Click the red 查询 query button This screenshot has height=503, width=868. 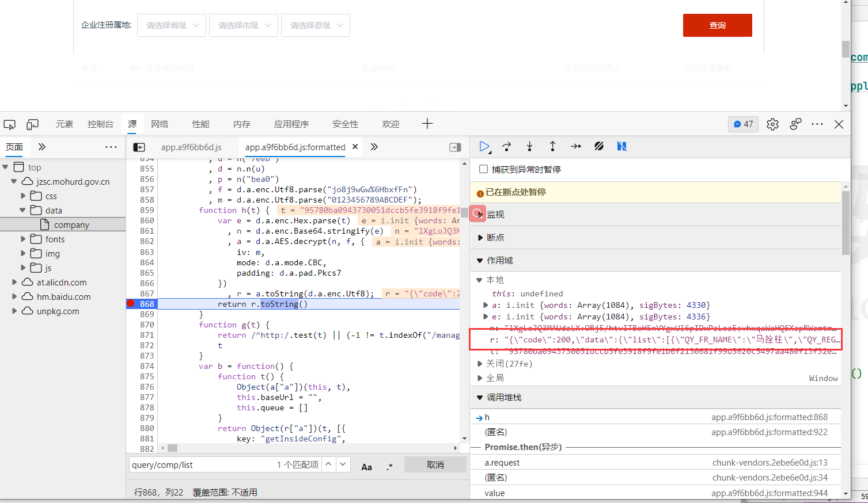(x=718, y=25)
